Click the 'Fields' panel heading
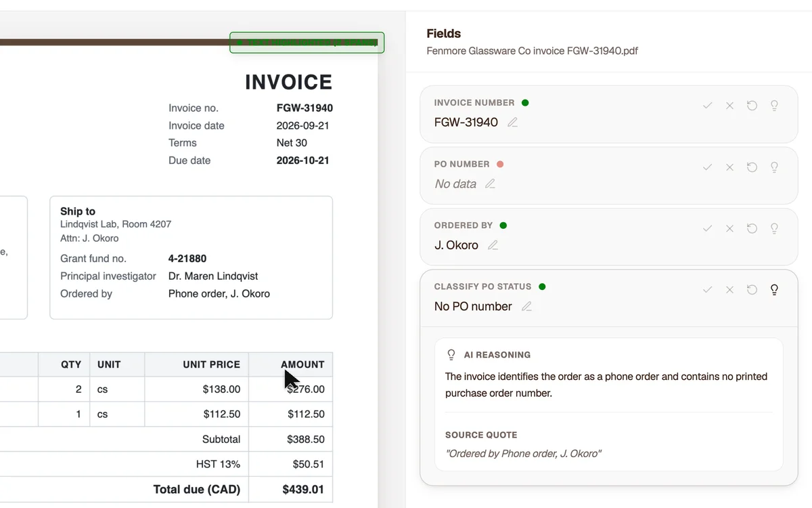The width and height of the screenshot is (812, 508). [444, 34]
